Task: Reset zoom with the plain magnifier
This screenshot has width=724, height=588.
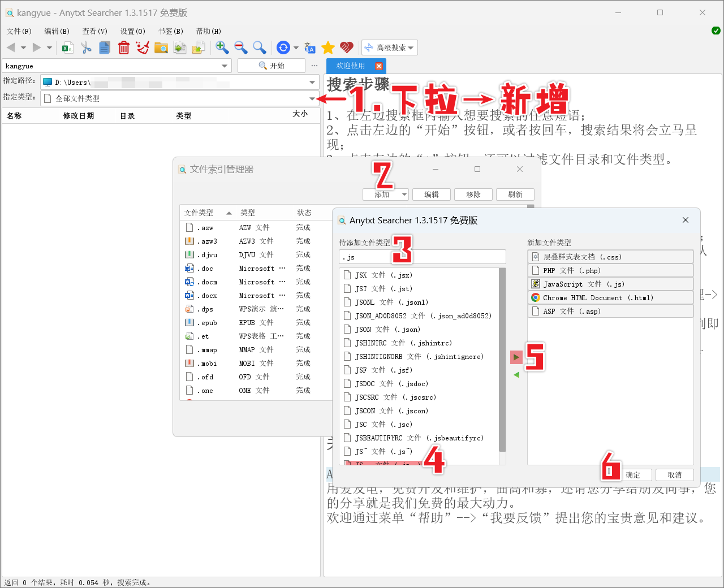Action: pyautogui.click(x=259, y=47)
